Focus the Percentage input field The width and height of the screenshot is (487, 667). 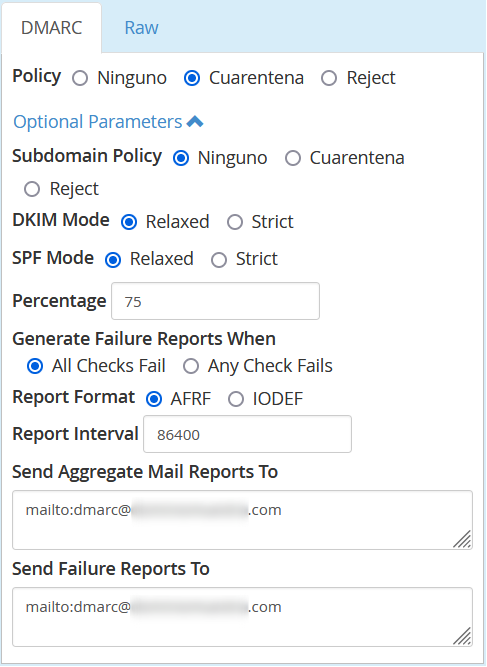click(215, 301)
